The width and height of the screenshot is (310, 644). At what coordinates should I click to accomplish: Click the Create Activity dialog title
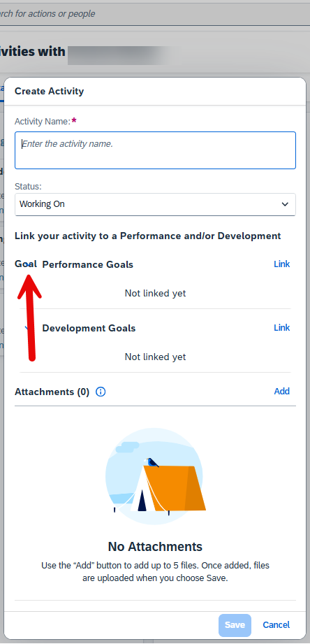click(x=49, y=91)
